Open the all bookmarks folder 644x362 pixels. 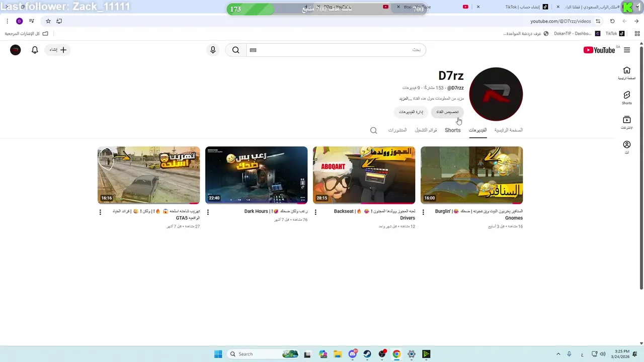click(27, 34)
